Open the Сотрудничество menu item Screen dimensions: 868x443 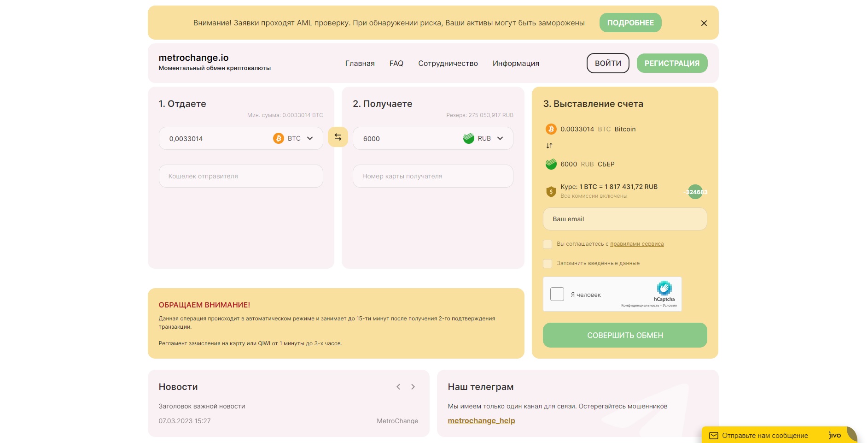(x=448, y=63)
